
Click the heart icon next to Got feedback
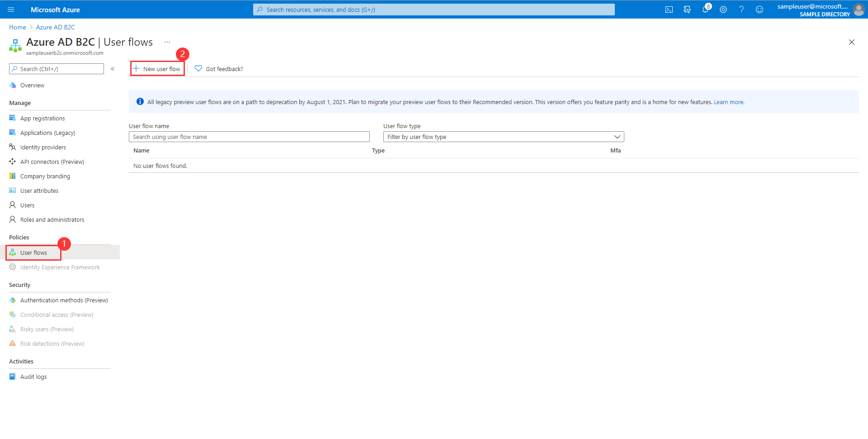tap(198, 68)
